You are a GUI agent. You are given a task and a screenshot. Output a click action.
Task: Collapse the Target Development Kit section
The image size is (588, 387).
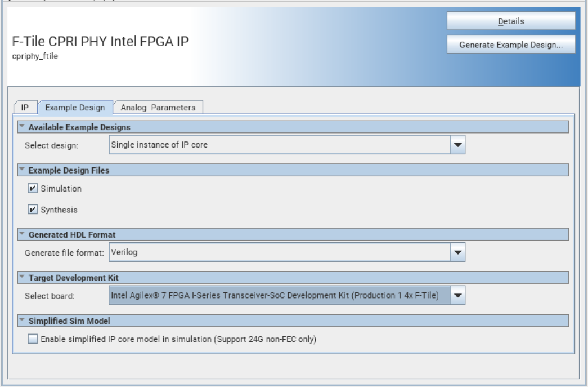coord(22,278)
